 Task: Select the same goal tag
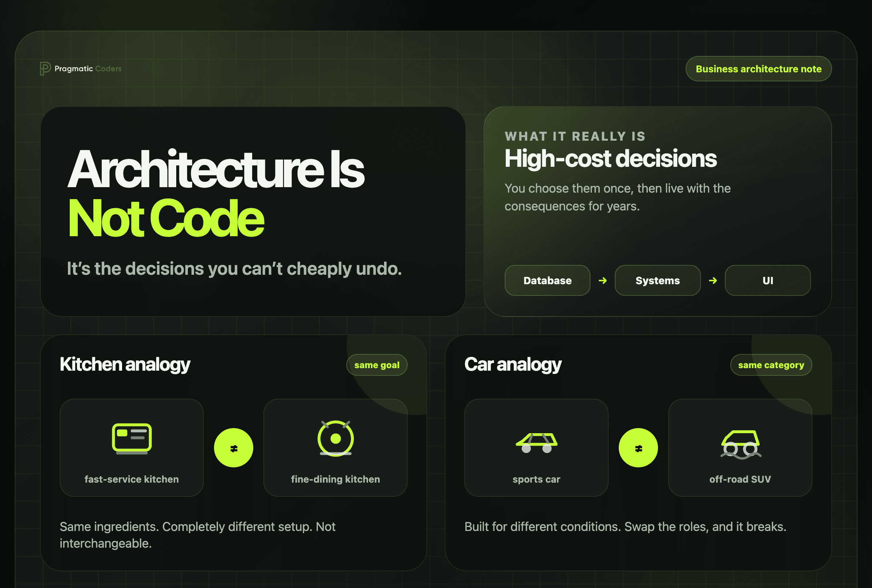[377, 365]
